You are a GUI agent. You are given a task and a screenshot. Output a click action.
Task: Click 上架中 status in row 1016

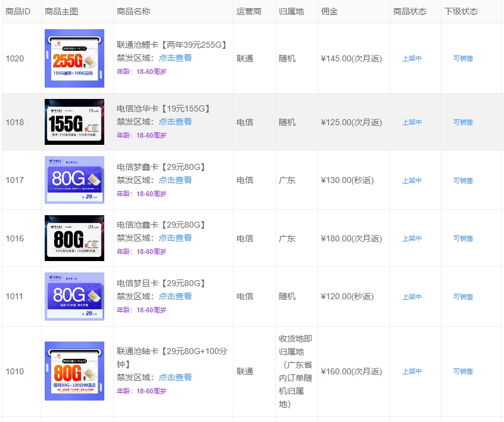coord(412,238)
